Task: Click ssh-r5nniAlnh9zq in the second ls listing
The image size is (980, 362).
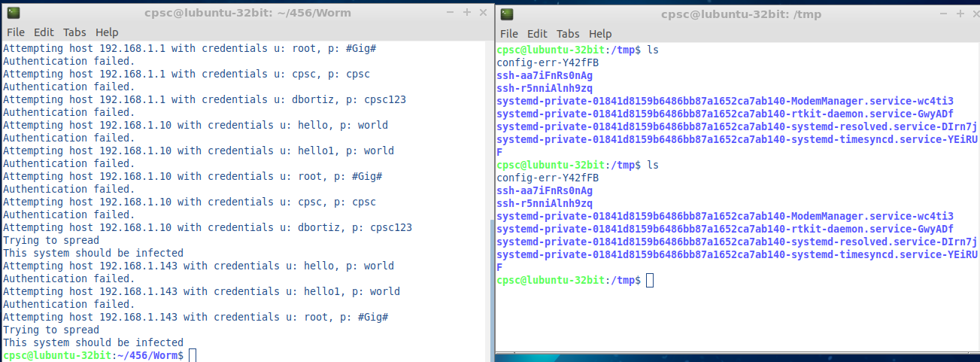Action: pos(545,203)
